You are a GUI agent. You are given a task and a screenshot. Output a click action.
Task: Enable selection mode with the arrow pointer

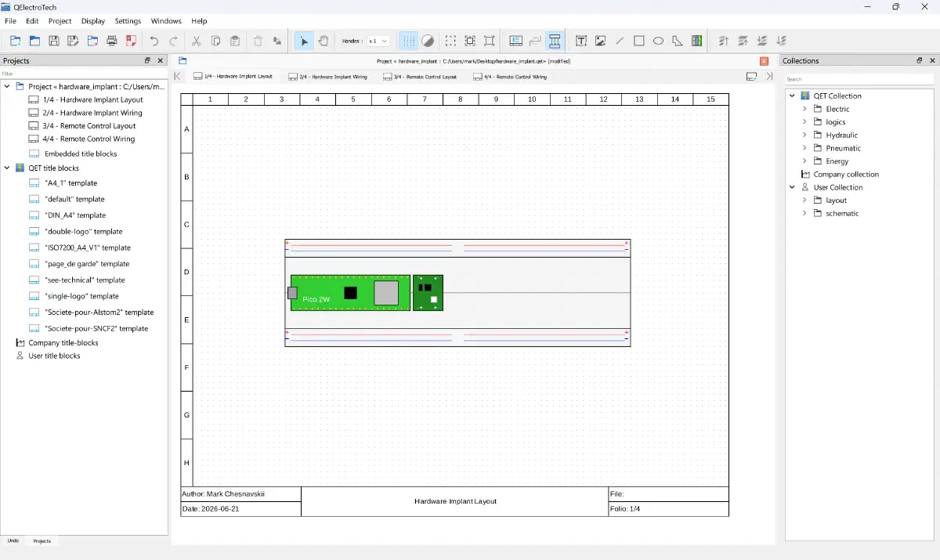pyautogui.click(x=304, y=41)
